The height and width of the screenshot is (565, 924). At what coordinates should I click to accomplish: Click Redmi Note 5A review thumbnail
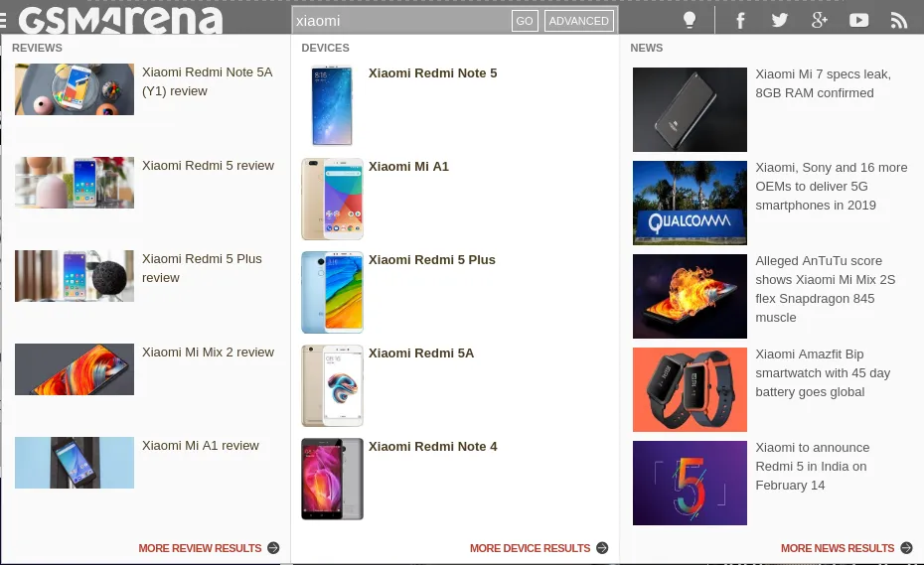(x=75, y=89)
